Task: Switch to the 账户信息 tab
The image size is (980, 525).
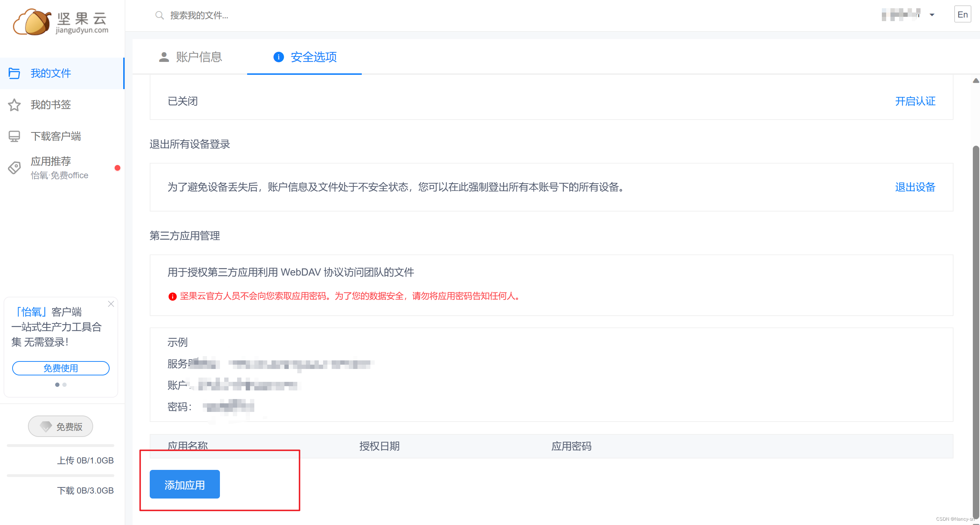Action: tap(198, 57)
